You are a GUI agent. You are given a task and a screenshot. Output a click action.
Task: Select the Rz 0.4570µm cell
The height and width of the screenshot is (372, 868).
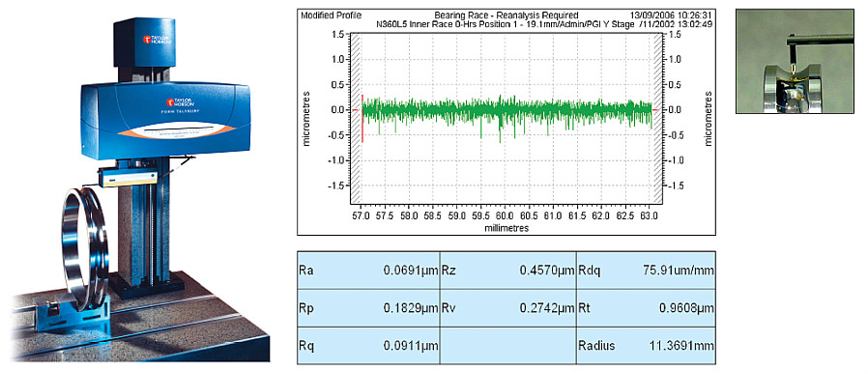507,271
